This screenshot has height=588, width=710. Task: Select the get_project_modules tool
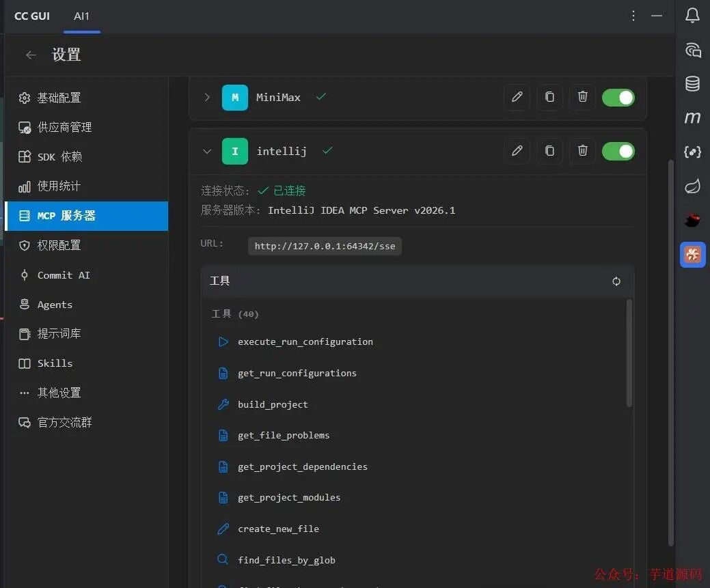tap(289, 497)
